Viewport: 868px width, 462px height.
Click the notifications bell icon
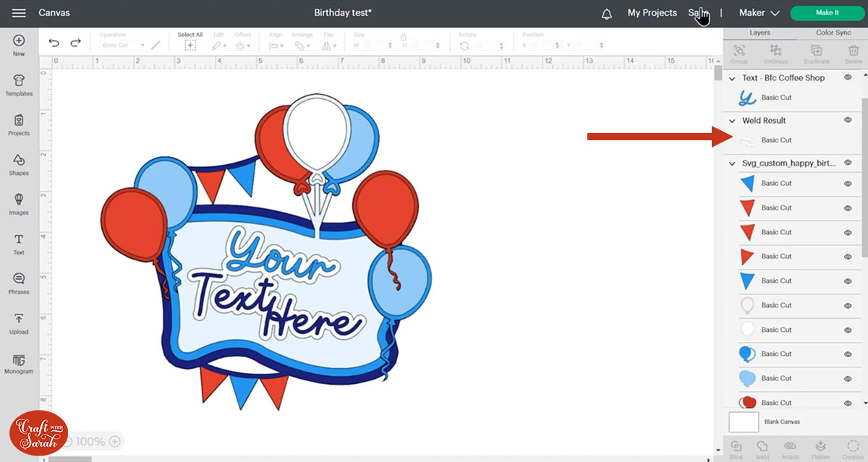click(x=606, y=14)
